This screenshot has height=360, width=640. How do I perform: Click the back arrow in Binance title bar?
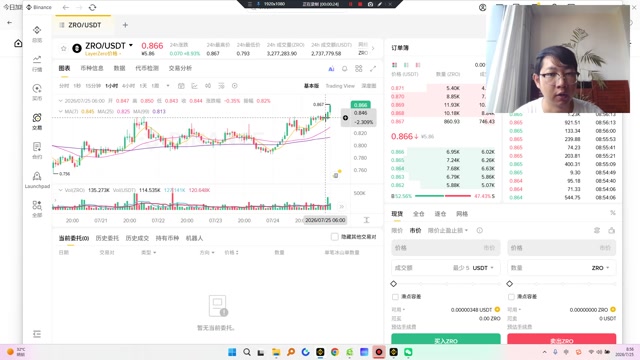click(66, 7)
